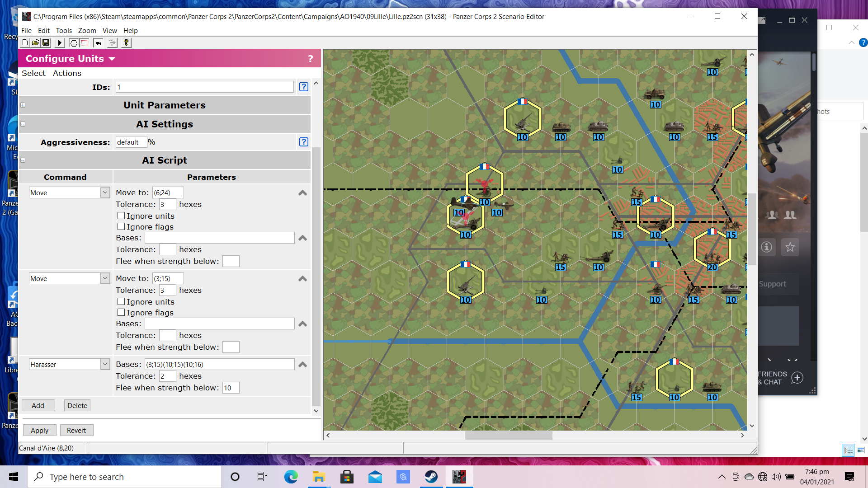Click the map vertical scrollbar thumb
868x488 pixels.
[x=751, y=229]
